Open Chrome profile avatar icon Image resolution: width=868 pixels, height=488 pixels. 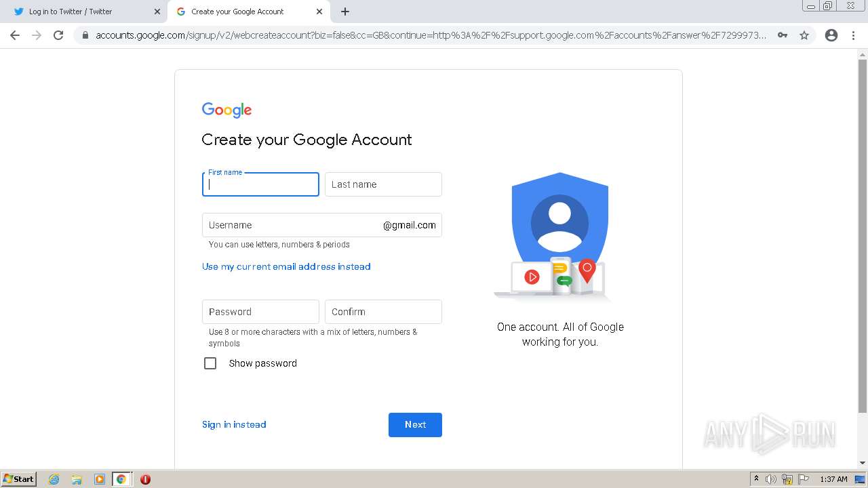click(x=831, y=35)
